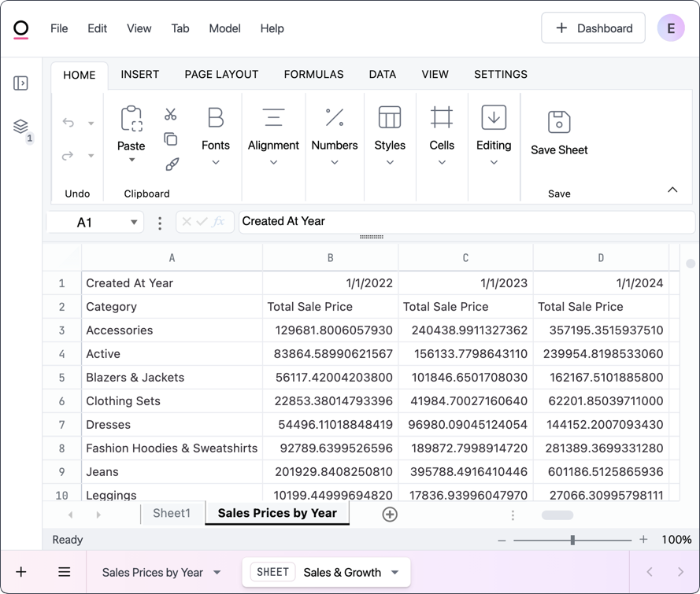This screenshot has height=594, width=700.
Task: Open the Sales Prices by Year tab dropdown
Action: point(217,572)
